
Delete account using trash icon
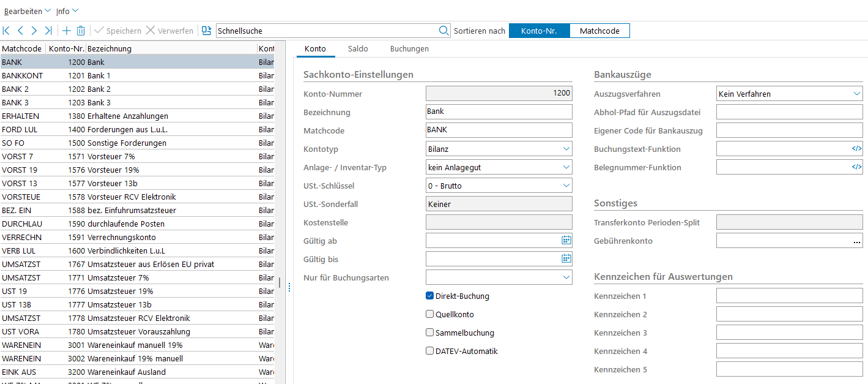pos(81,31)
